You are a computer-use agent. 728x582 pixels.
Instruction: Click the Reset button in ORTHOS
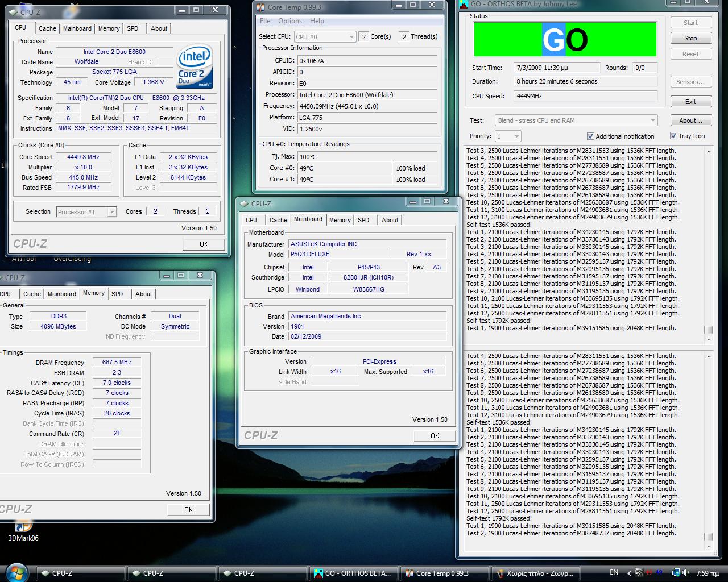click(690, 54)
